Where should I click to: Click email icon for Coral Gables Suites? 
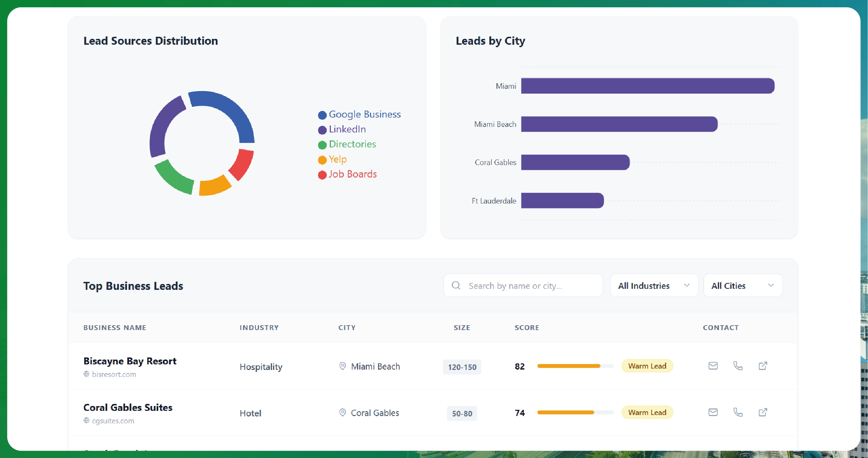[713, 412]
